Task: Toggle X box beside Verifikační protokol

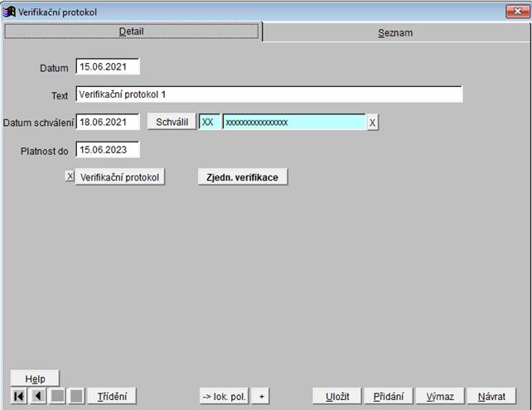Action: 70,176
